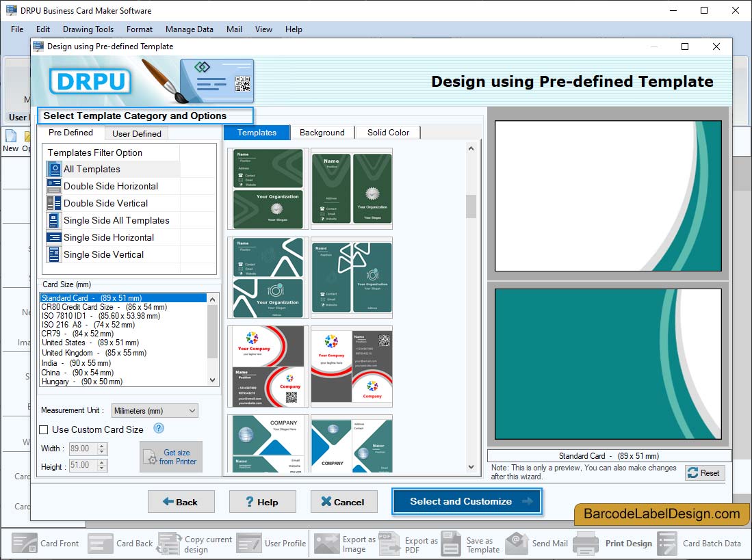Increase the Width spinner value
752x560 pixels.
102,446
